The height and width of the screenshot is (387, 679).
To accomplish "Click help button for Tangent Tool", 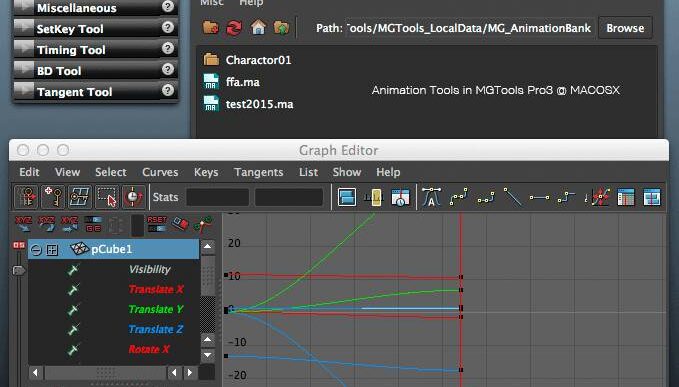I will [168, 90].
